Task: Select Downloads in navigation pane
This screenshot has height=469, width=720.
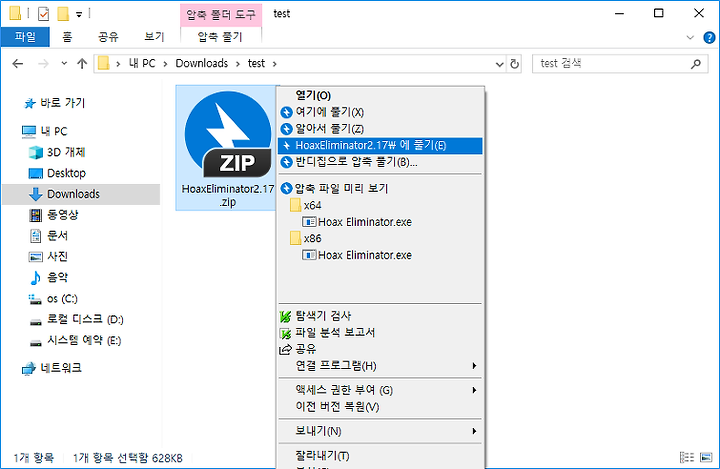Action: coord(81,194)
